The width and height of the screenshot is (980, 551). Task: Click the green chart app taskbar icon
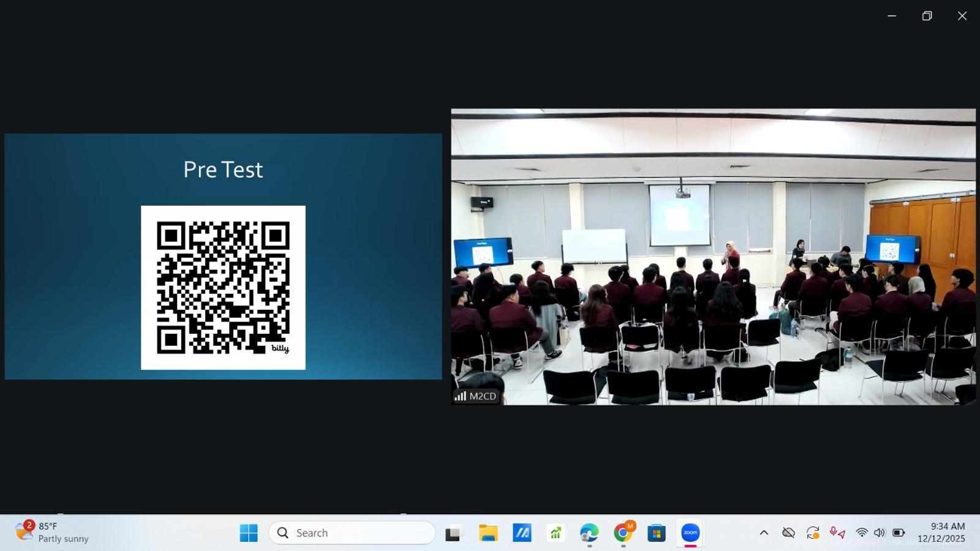tap(556, 533)
